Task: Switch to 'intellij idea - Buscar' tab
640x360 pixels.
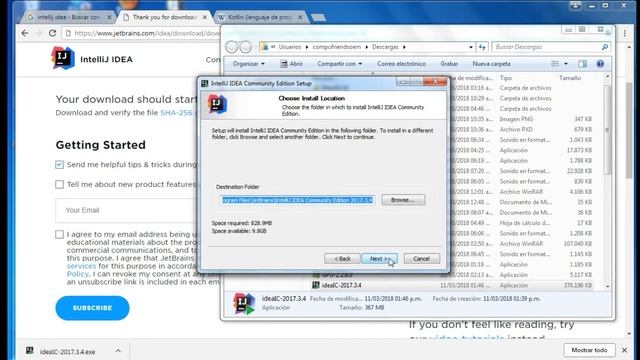Action: click(x=68, y=17)
